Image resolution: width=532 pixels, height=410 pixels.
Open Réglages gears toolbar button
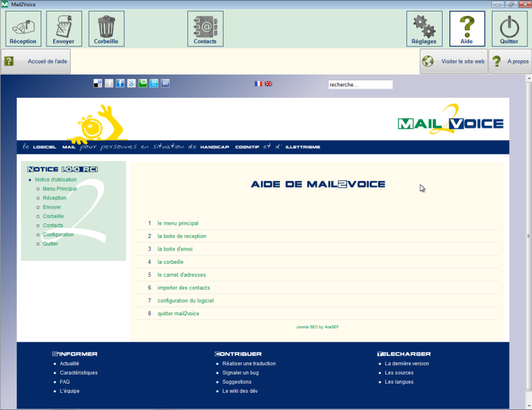(424, 29)
